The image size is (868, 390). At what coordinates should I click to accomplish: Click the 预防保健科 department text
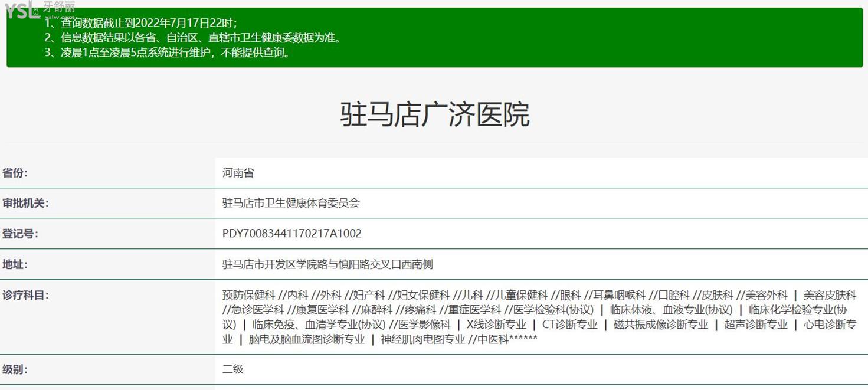click(x=248, y=295)
